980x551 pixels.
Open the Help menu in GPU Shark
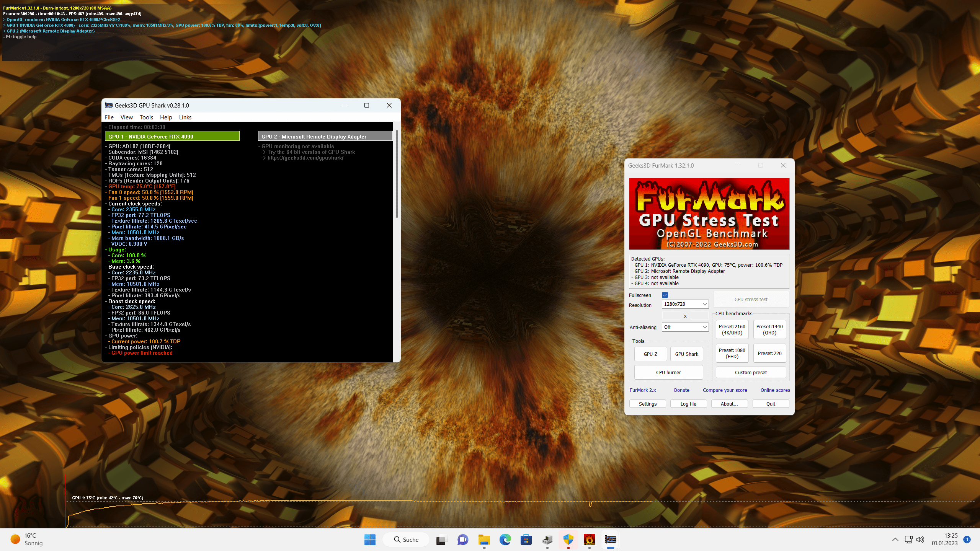(x=166, y=117)
